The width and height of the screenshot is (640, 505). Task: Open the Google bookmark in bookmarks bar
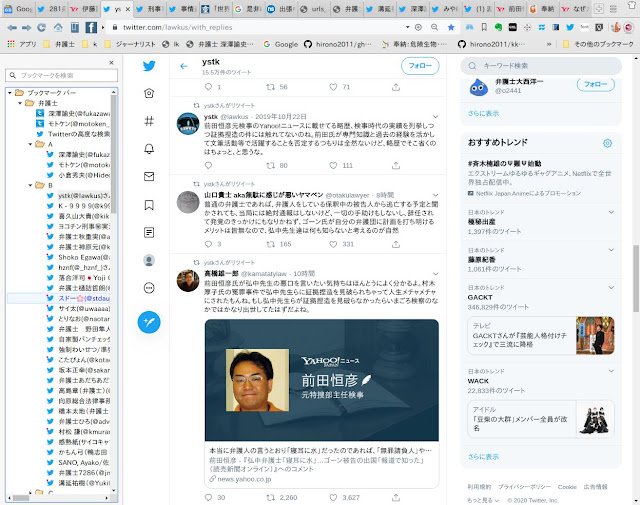(281, 44)
